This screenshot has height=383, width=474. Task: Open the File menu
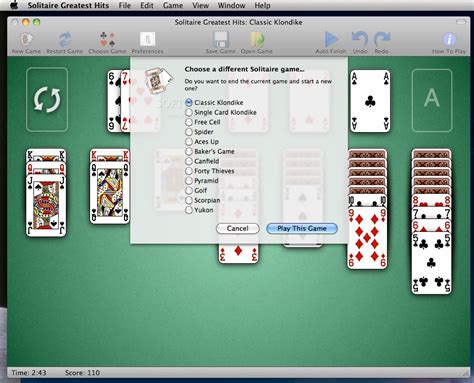pos(125,5)
